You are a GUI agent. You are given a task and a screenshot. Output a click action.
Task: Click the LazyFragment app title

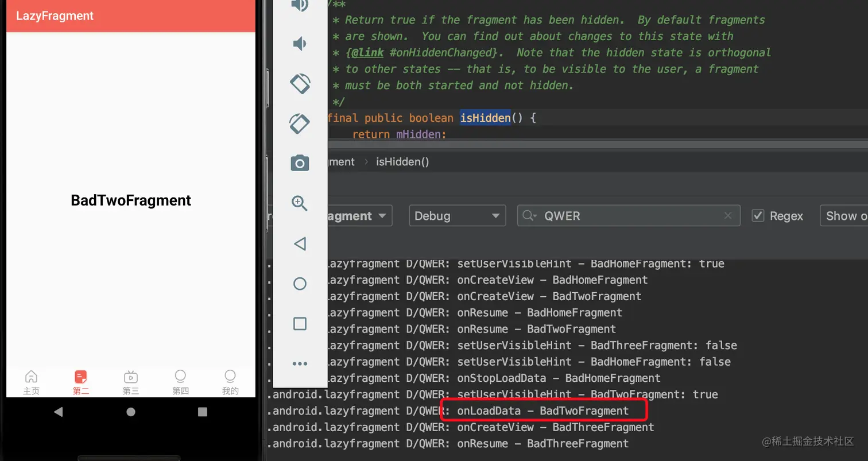(x=55, y=16)
